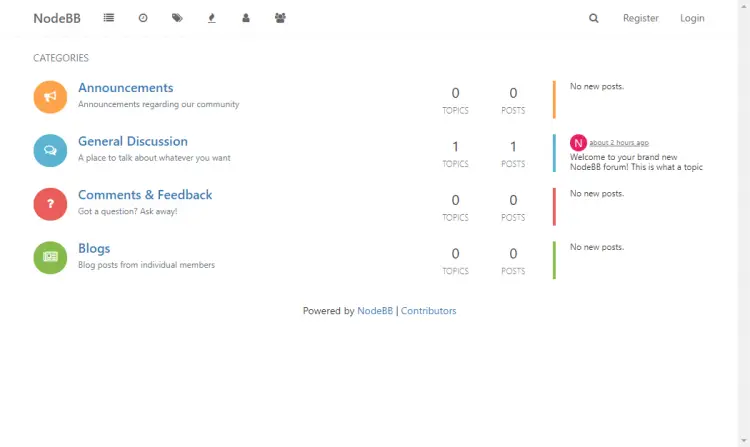Screen dimensions: 750x447
Task: Open the Contributors link in footer
Action: (x=428, y=311)
